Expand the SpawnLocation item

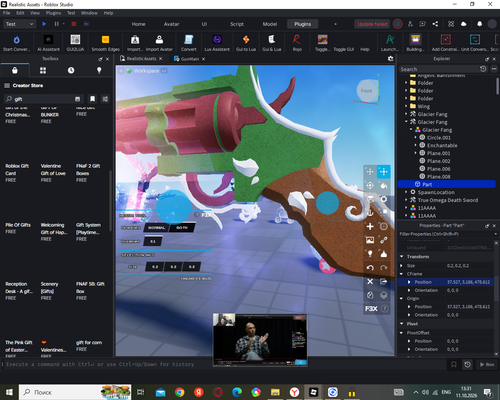point(406,192)
